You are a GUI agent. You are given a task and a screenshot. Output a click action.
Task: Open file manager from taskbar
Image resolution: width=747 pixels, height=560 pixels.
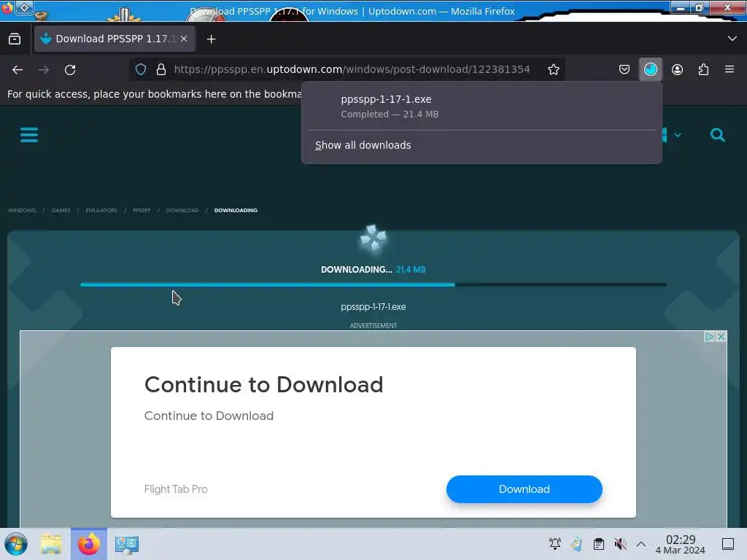(x=51, y=544)
